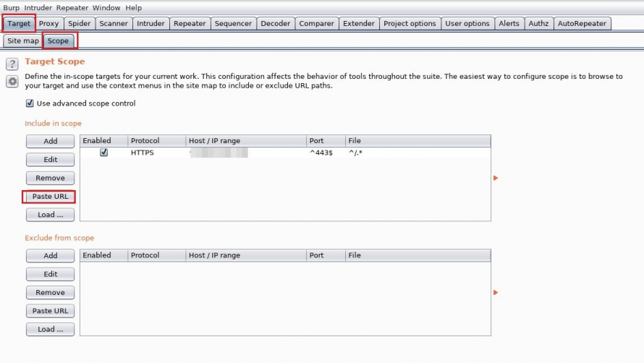
Task: Click Add under Exclude from scope
Action: [50, 256]
